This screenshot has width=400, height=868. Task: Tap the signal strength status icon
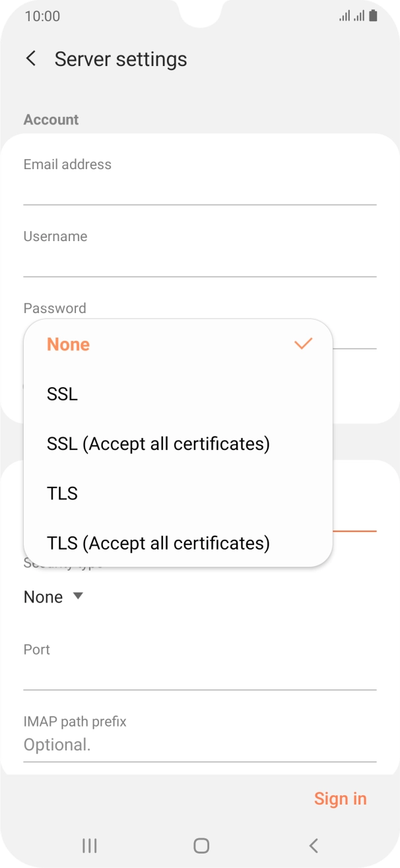(352, 16)
